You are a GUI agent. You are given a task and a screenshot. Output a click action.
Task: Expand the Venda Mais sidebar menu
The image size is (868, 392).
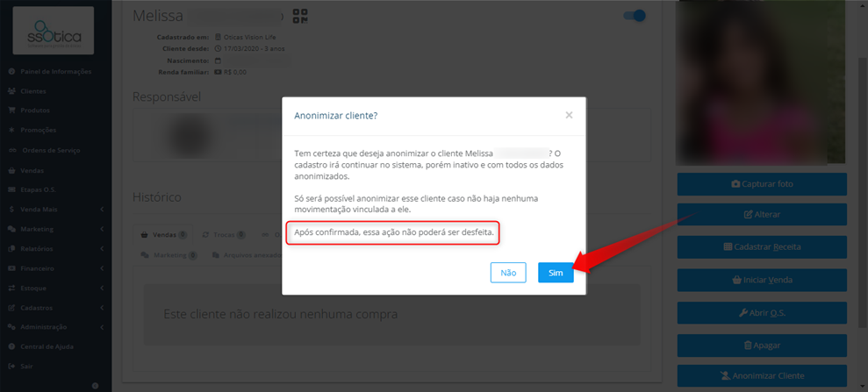click(x=55, y=210)
